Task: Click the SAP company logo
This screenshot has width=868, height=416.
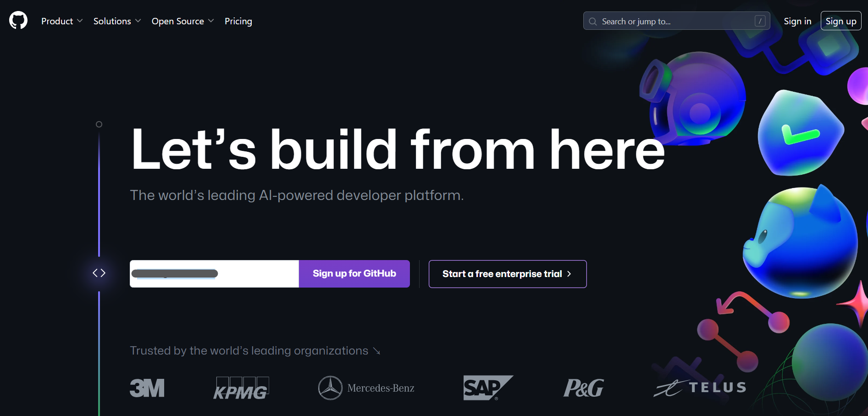Action: [x=488, y=388]
